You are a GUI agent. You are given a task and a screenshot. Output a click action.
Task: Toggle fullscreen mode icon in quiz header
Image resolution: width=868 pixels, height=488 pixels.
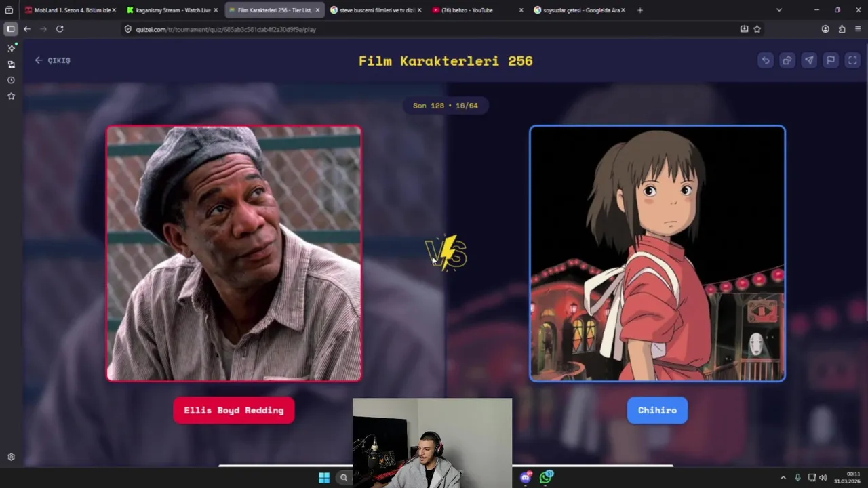tap(852, 60)
